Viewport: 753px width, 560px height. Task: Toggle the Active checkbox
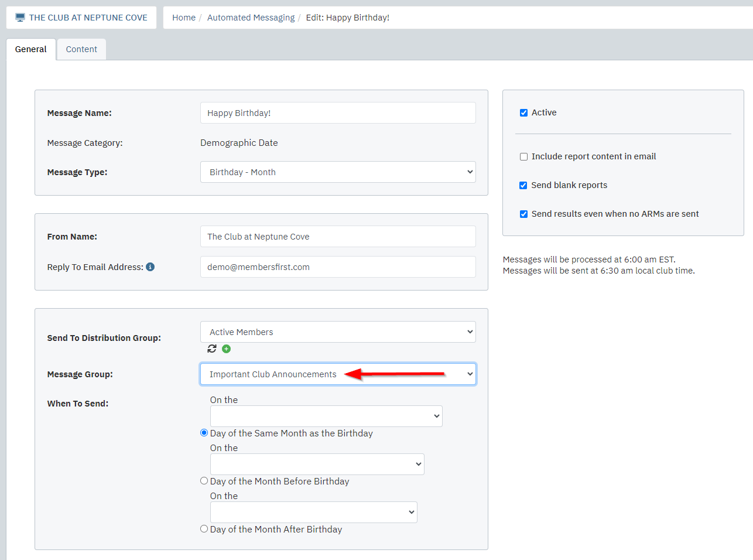click(523, 112)
